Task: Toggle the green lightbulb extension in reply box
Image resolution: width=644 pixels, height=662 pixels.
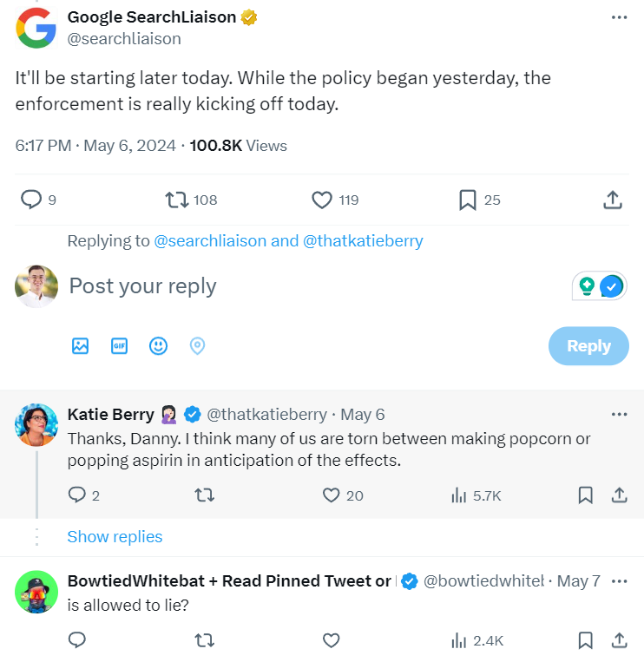Action: [x=587, y=285]
